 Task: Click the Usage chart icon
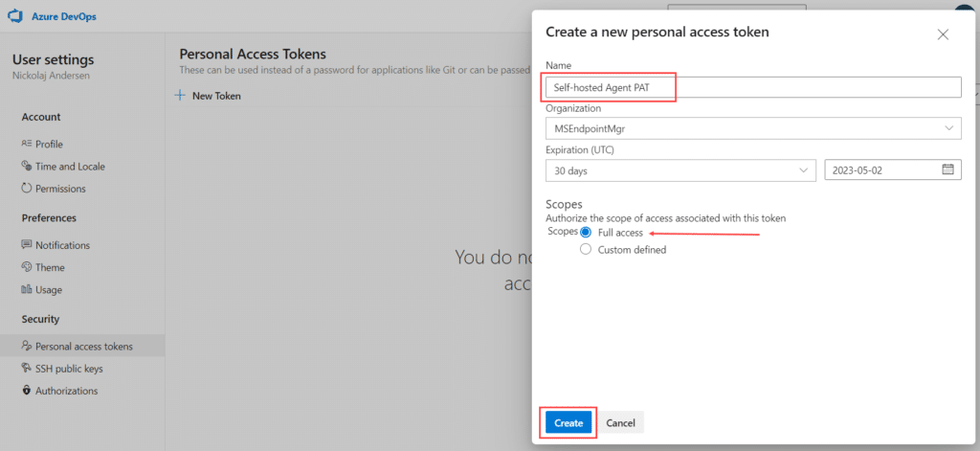26,289
